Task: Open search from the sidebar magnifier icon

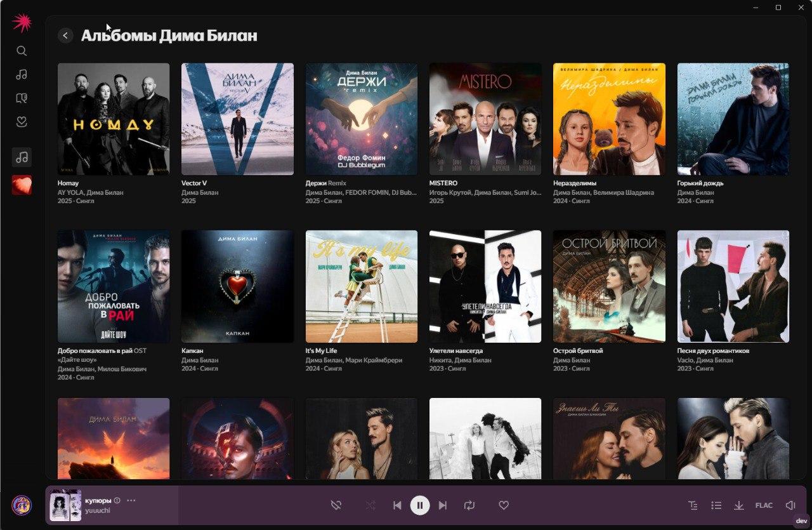Action: pos(22,51)
